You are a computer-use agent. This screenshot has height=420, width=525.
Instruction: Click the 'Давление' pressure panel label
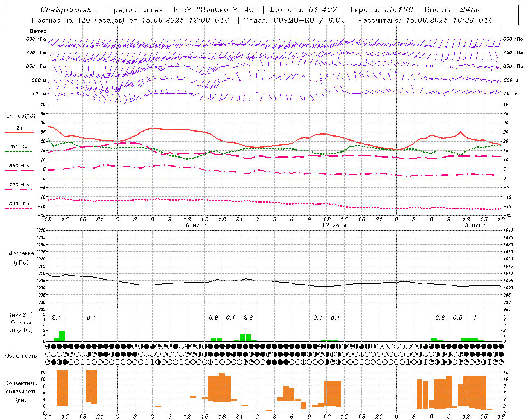pyautogui.click(x=21, y=253)
